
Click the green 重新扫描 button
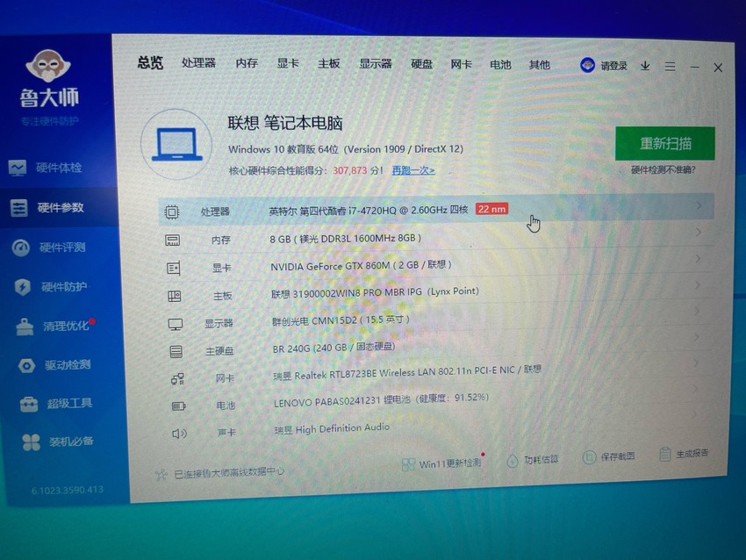[x=664, y=144]
